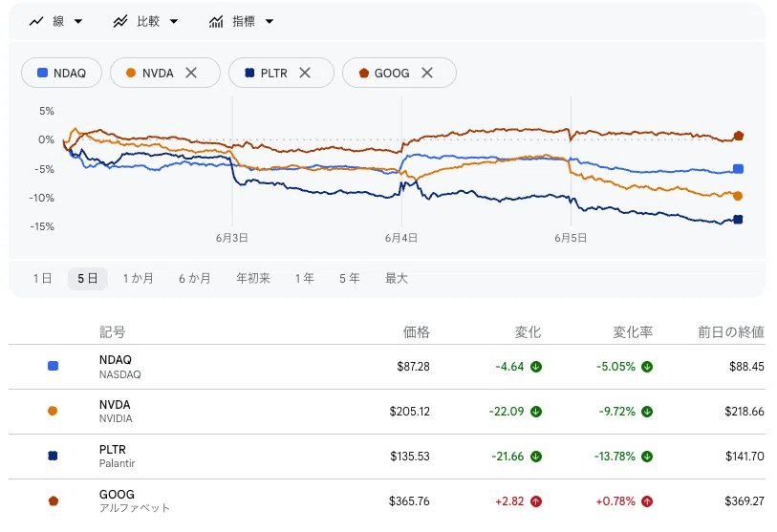Click the down arrow beside -21.66
Screen dimensions: 777x532
[x=535, y=457]
